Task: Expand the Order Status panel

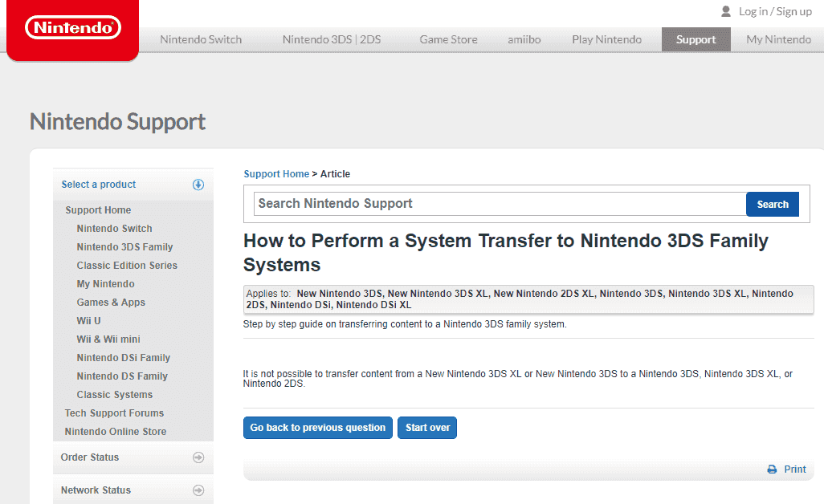Action: 133,457
